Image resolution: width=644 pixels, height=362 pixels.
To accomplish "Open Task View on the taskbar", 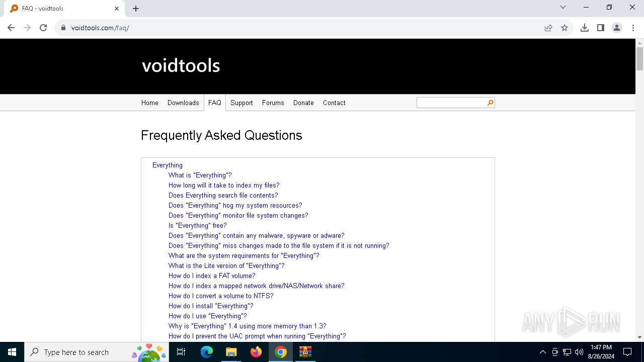I will pos(181,352).
